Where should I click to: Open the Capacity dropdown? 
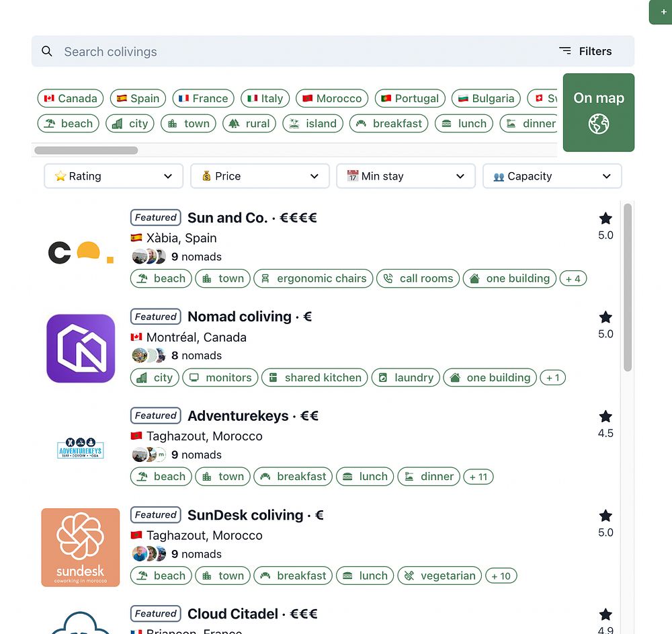[552, 176]
